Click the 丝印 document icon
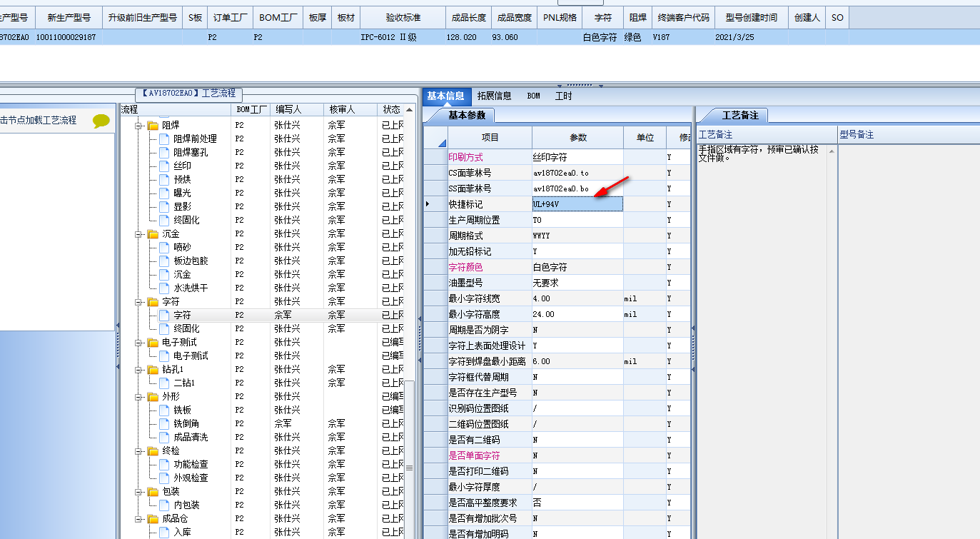 point(165,166)
